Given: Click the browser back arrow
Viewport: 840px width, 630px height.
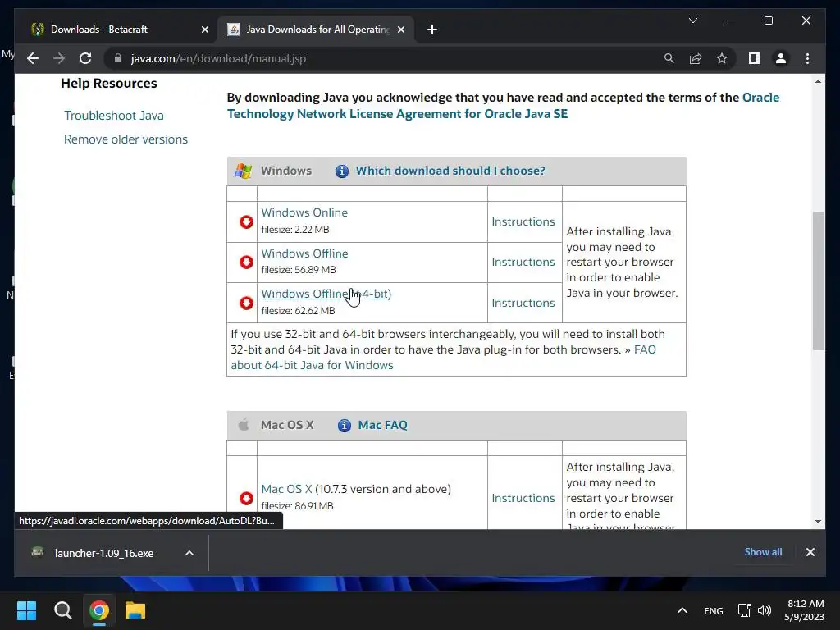Looking at the screenshot, I should coord(33,58).
